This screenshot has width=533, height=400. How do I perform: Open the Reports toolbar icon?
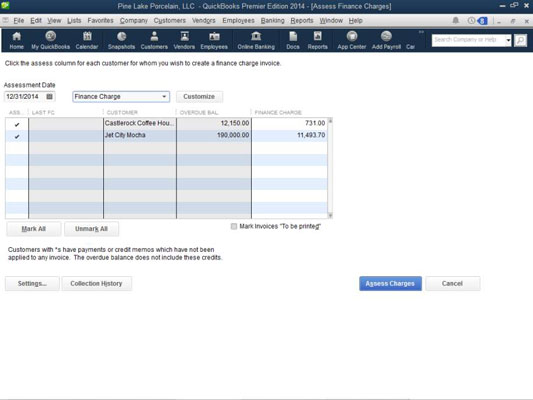(317, 40)
